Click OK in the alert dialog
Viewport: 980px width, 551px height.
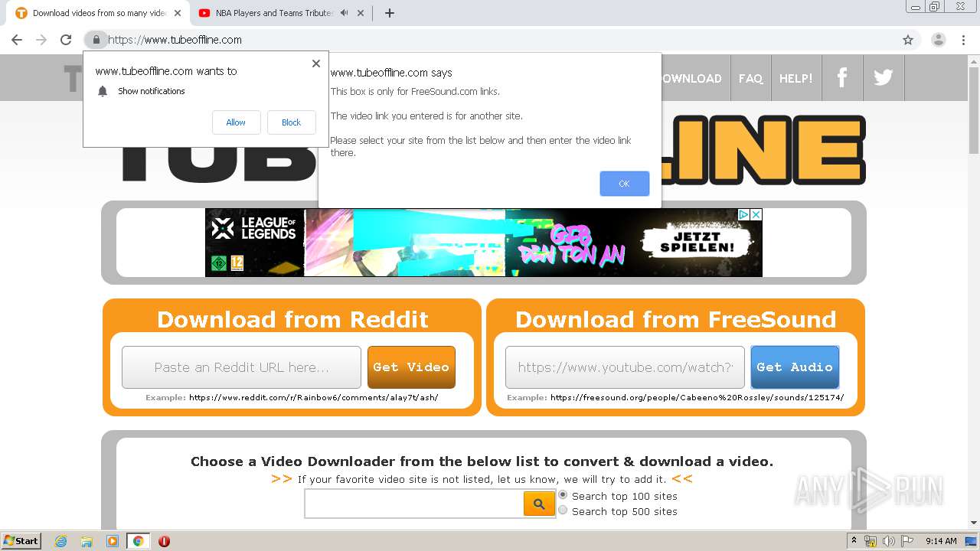[624, 184]
